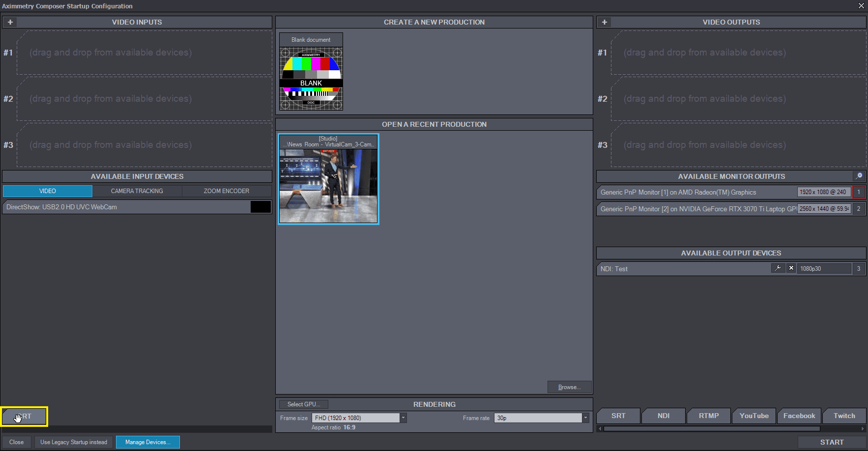Click the webcam black preview swatch
868x451 pixels.
(x=260, y=207)
